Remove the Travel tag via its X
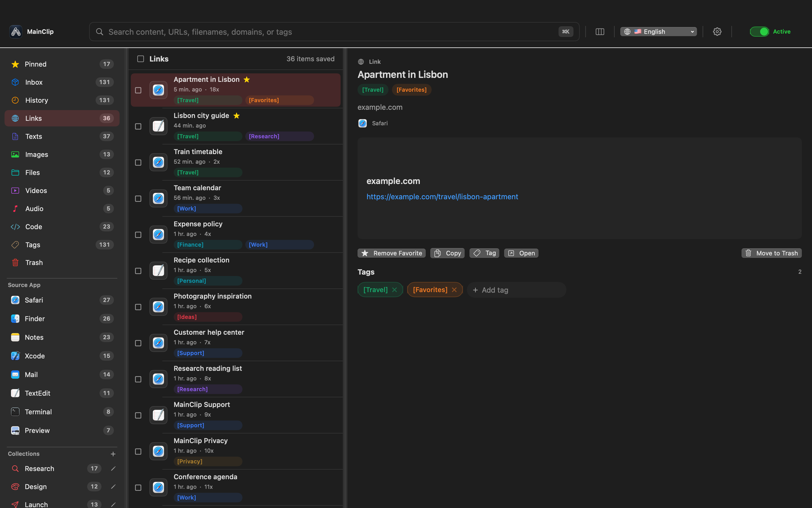 (395, 290)
